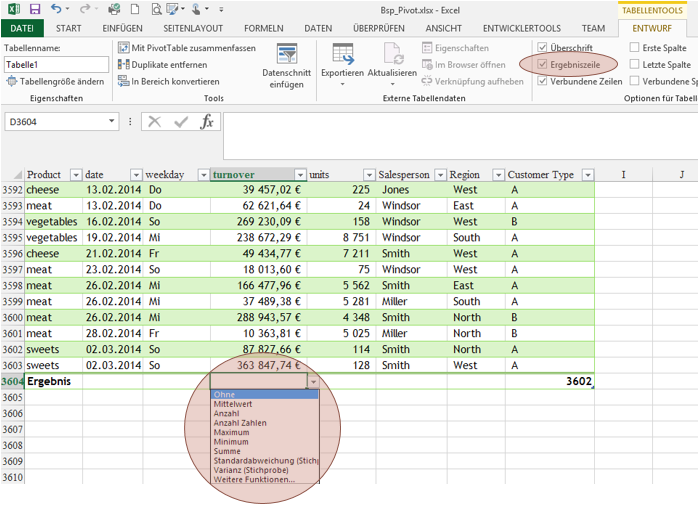Toggle the Überschrift checkbox
The height and width of the screenshot is (508, 698).
pos(542,47)
